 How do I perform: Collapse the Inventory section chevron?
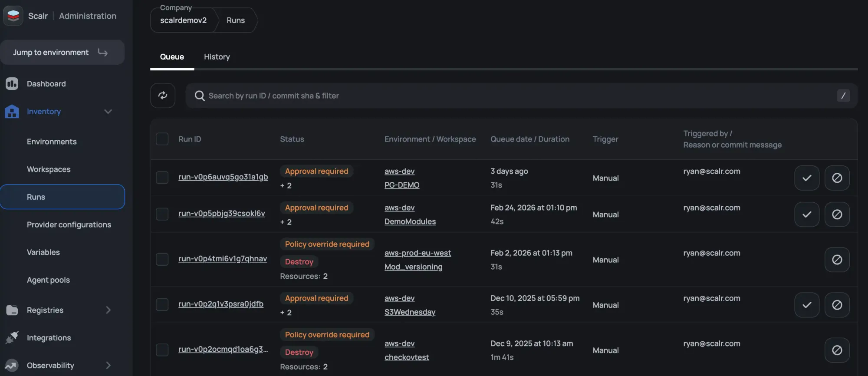click(x=108, y=112)
